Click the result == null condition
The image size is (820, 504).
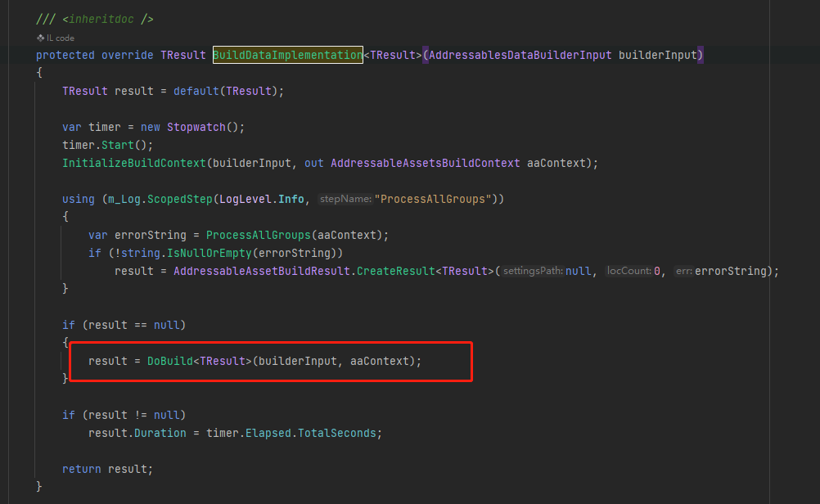click(x=134, y=325)
